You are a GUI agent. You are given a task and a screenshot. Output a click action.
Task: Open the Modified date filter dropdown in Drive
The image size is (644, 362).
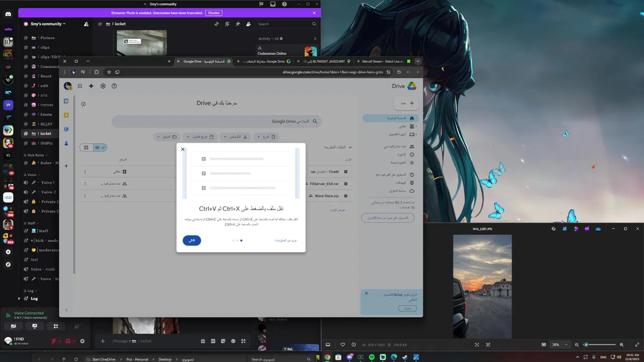click(x=200, y=137)
